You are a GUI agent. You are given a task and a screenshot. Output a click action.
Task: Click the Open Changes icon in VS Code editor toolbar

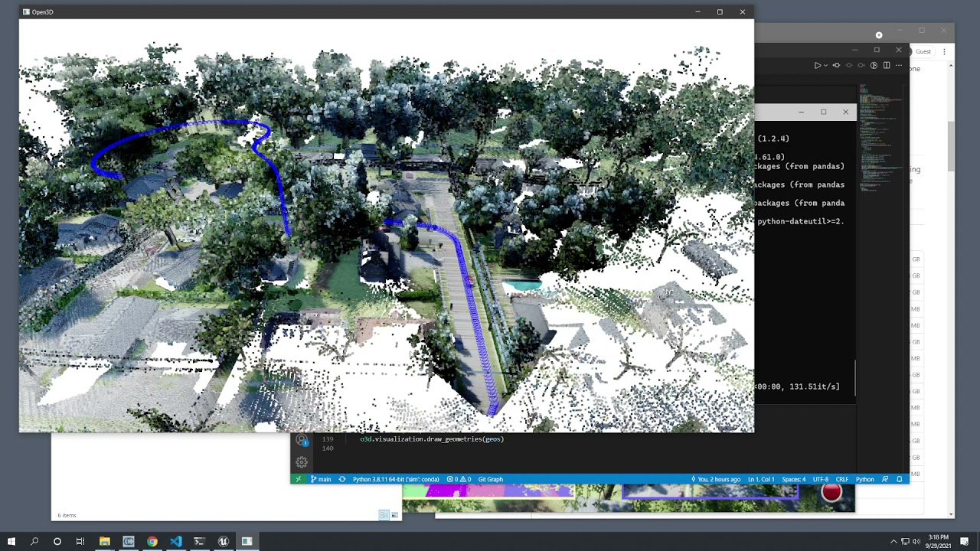[836, 66]
